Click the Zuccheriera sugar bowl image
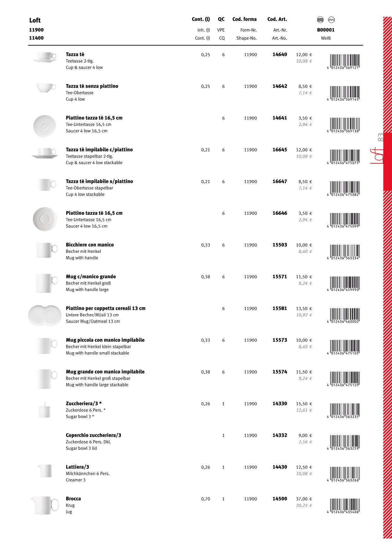Viewport: 392px width, 555px height. pyautogui.click(x=45, y=410)
